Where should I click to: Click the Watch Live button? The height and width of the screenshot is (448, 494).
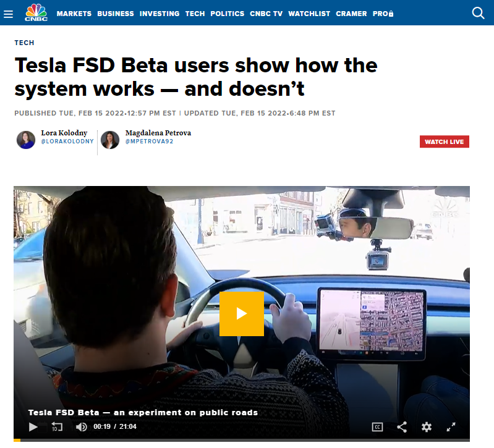(444, 142)
